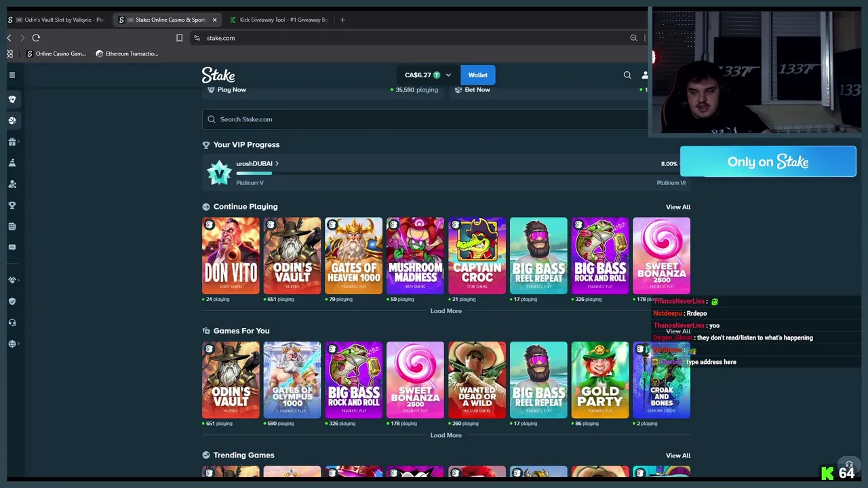Click the Games For You section heading
Screen dimensions: 868x488
241,331
